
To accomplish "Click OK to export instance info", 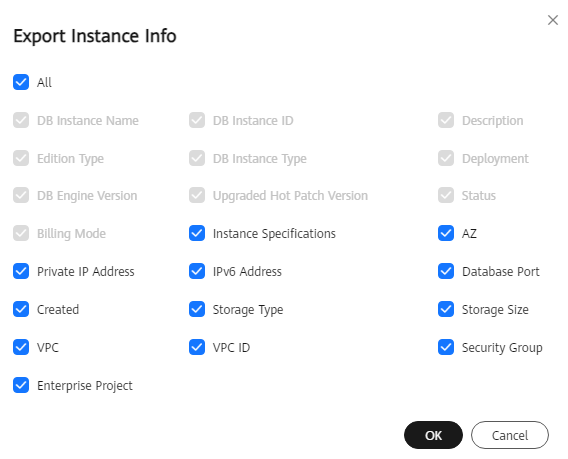I will coord(433,435).
